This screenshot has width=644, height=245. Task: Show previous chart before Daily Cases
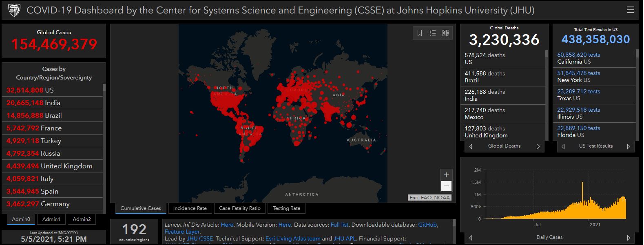click(471, 238)
